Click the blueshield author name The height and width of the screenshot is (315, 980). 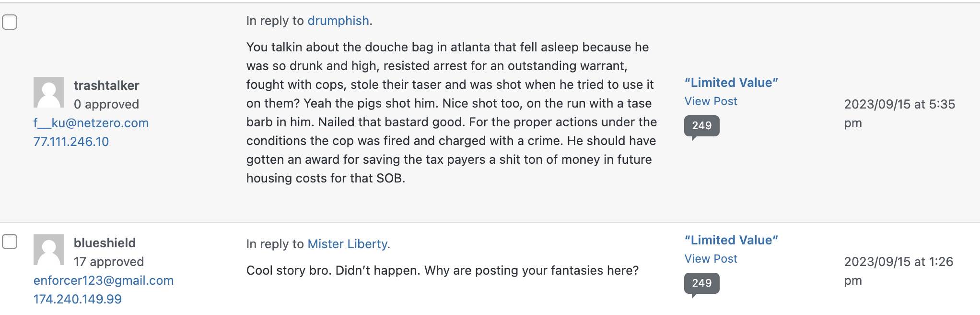(105, 243)
